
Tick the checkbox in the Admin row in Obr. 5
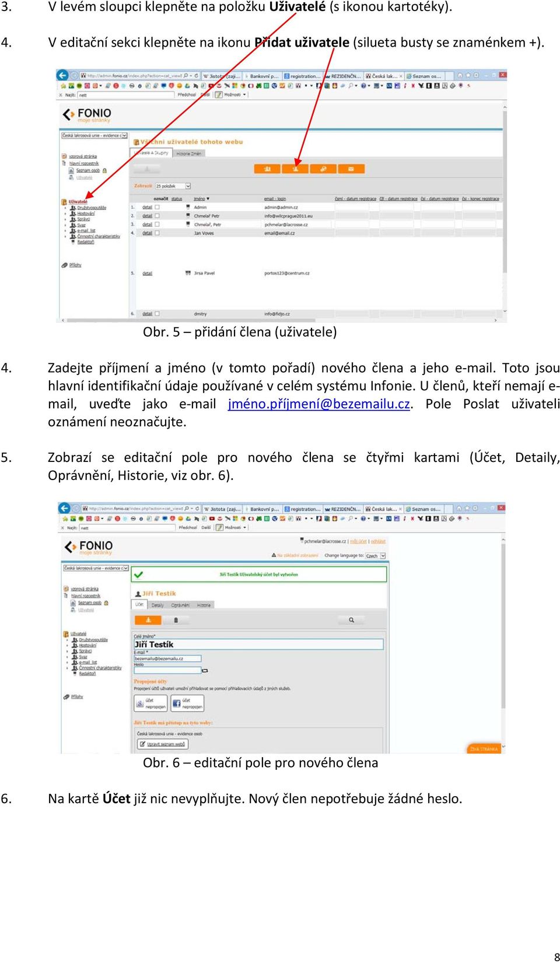tap(157, 207)
